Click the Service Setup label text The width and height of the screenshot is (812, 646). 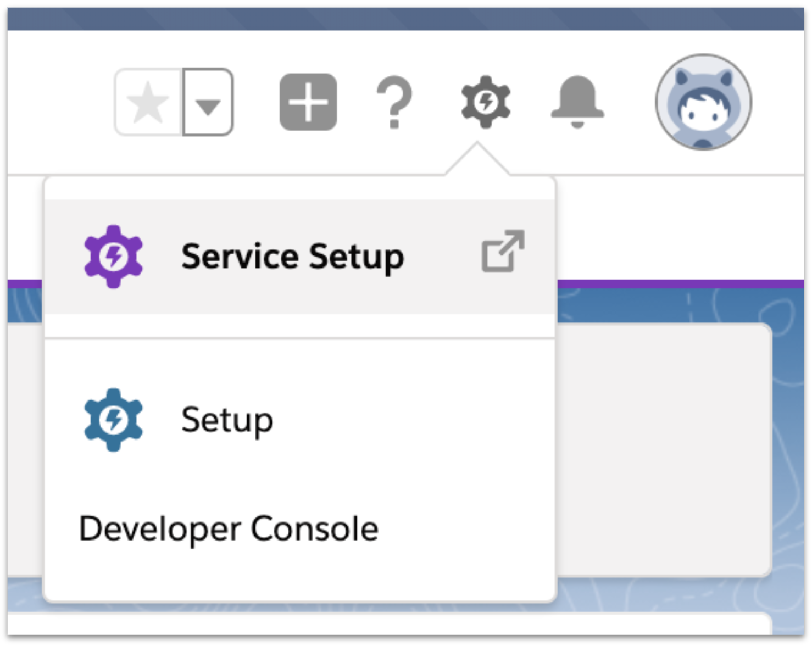293,255
